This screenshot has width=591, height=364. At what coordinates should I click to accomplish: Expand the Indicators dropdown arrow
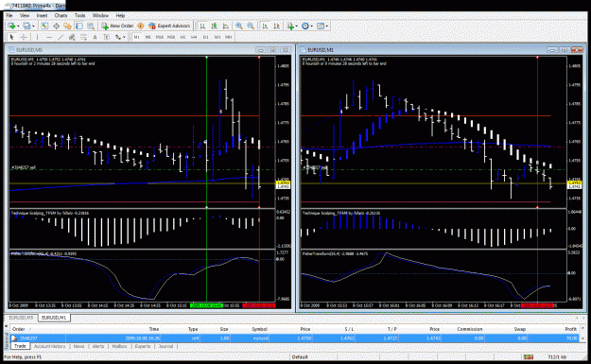click(x=296, y=26)
